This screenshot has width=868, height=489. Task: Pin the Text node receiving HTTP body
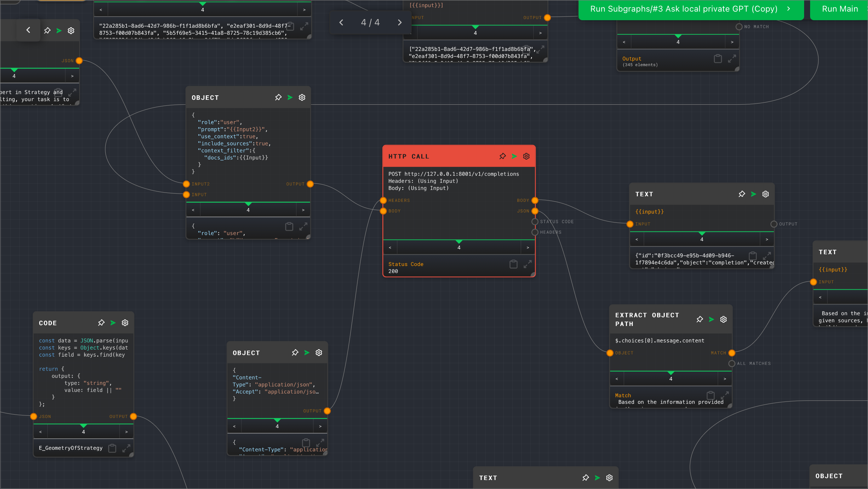742,194
